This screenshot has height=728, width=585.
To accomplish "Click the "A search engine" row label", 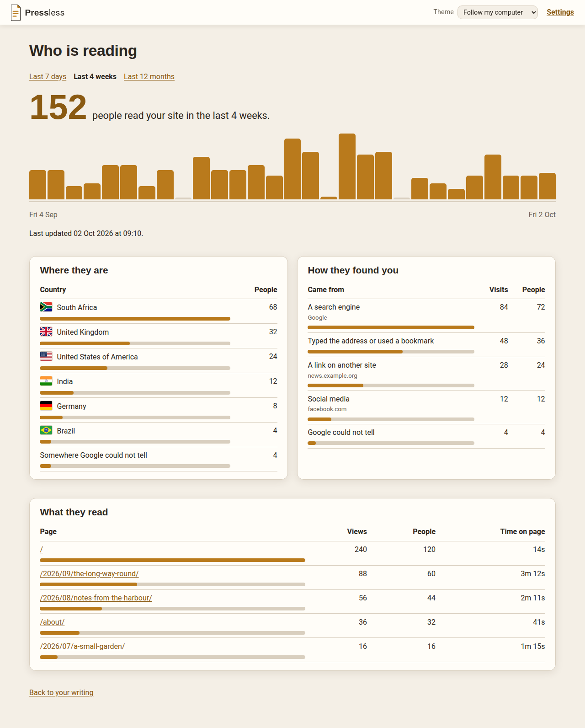I will coord(334,307).
